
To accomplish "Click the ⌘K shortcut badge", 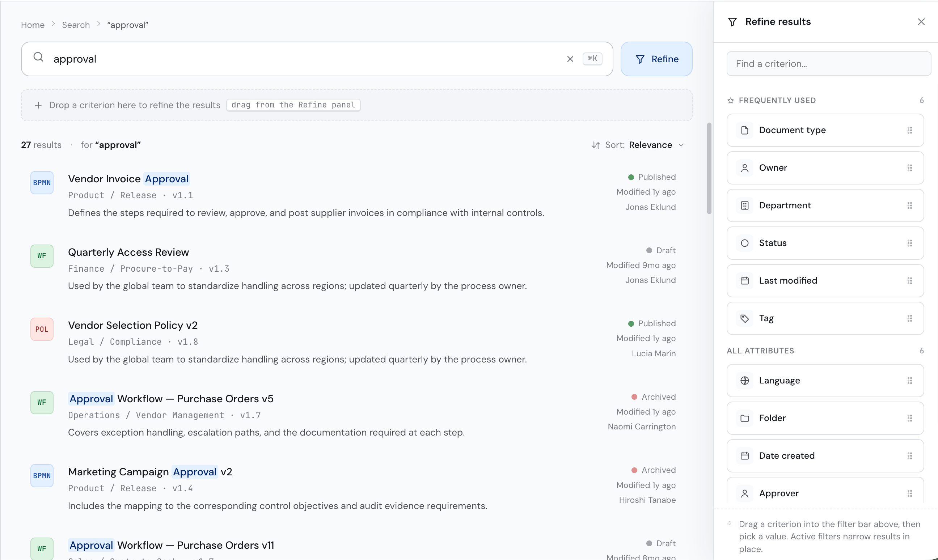I will (592, 59).
